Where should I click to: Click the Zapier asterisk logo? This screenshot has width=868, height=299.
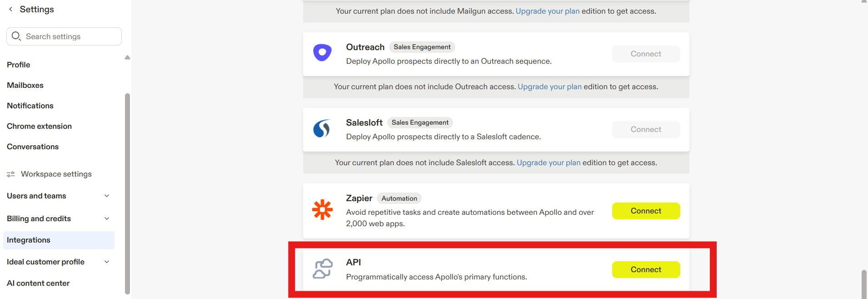[322, 210]
